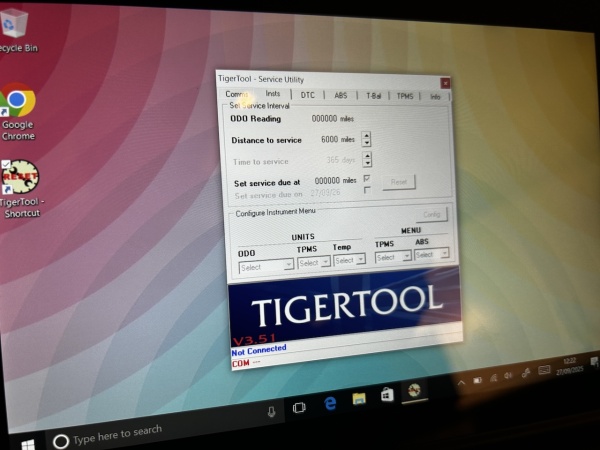The width and height of the screenshot is (600, 450).
Task: Increase the Distance to service value
Action: point(366,135)
